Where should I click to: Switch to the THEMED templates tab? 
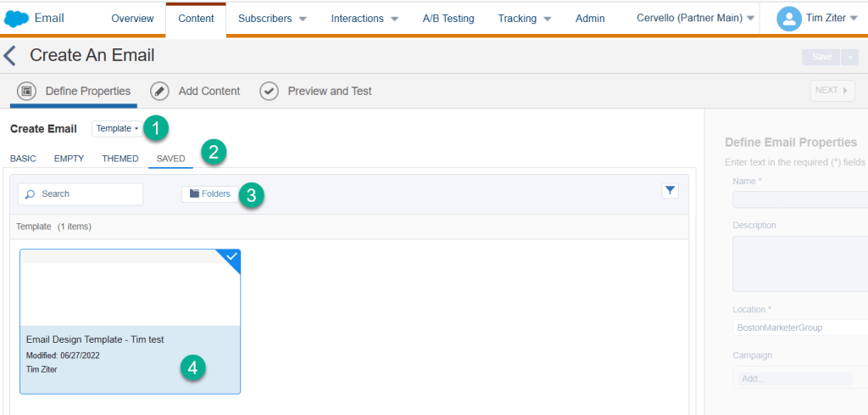coord(120,159)
